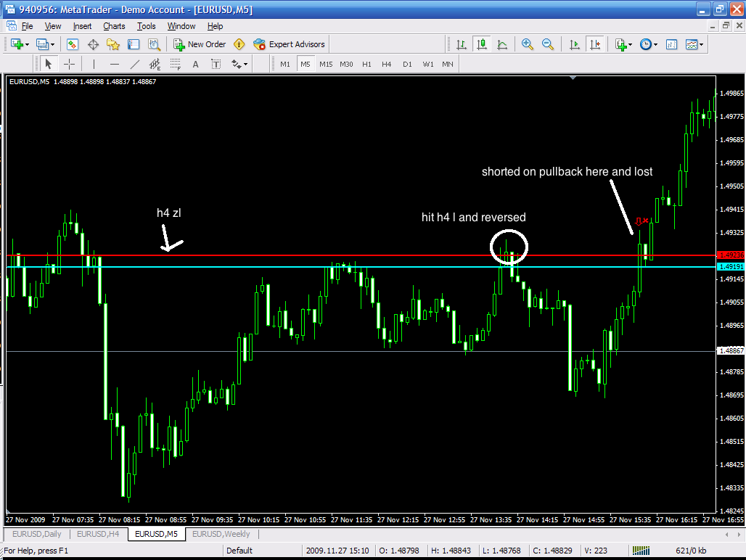This screenshot has height=560, width=746.
Task: Open the Navigator folder-star icon
Action: point(113,44)
